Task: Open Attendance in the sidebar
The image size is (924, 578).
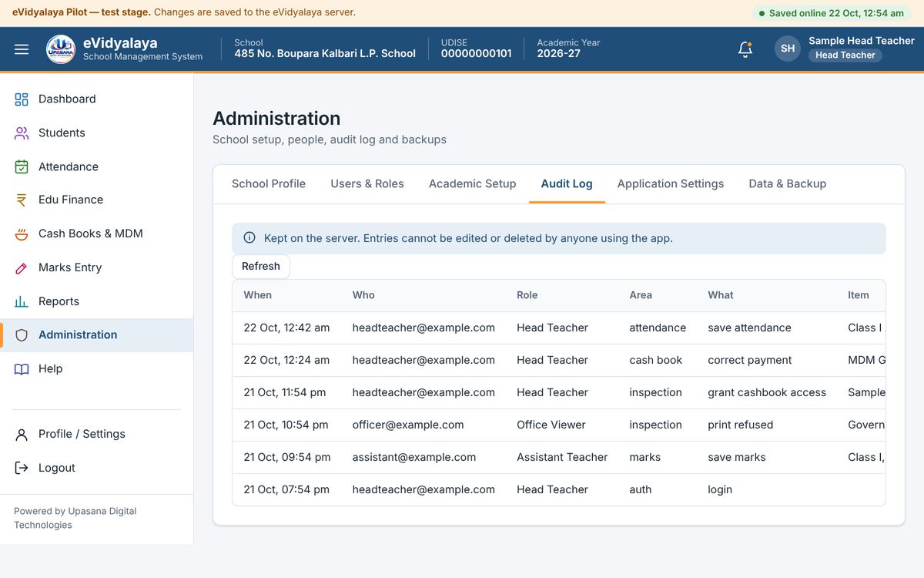Action: tap(96, 166)
